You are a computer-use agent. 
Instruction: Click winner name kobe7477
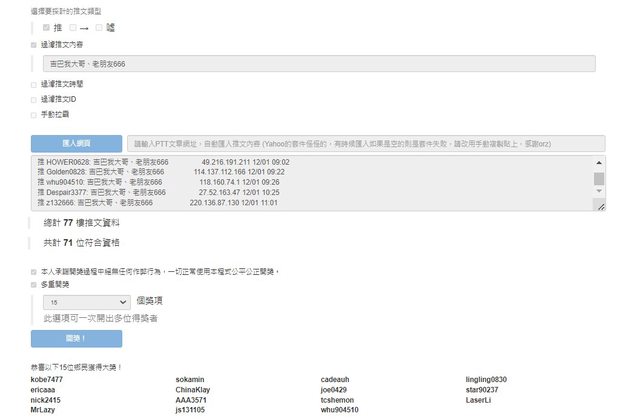tap(46, 380)
